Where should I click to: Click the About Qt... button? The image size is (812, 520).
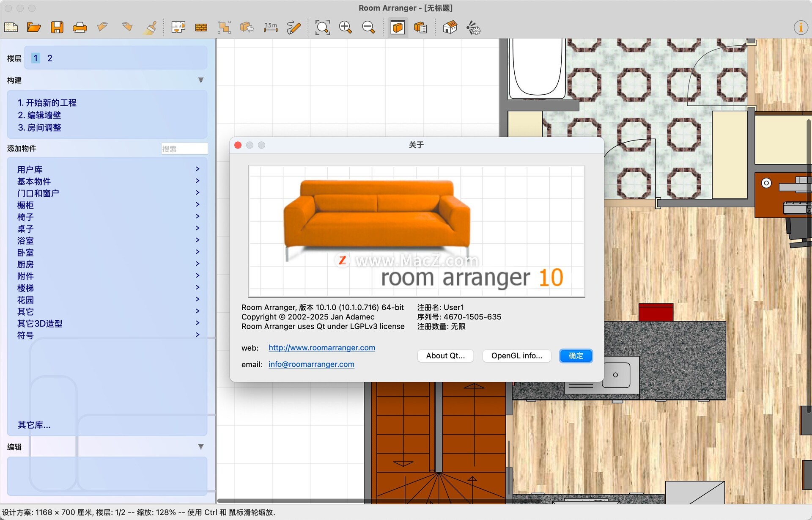[445, 356]
